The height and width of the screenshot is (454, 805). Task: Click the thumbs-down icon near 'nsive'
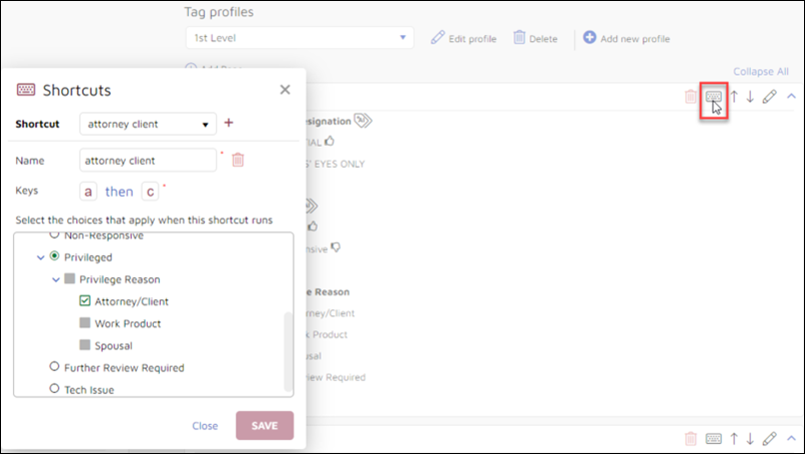[x=335, y=248]
